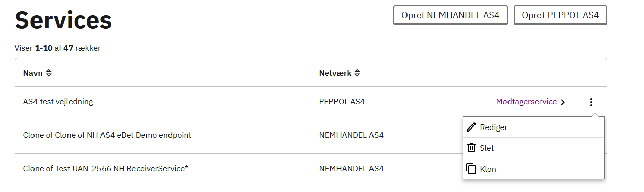Select the AS4 test vejledning row name
Viewport: 644px width, 192px height.
tap(58, 102)
